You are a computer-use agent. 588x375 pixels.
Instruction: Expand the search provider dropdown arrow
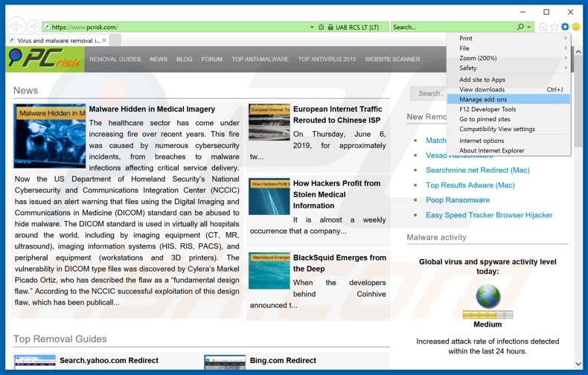(528, 27)
